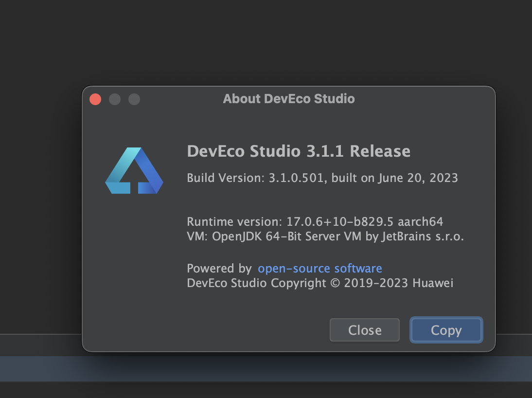
Task: Click the JetBrains s.r.o. vendor text
Action: pos(423,236)
